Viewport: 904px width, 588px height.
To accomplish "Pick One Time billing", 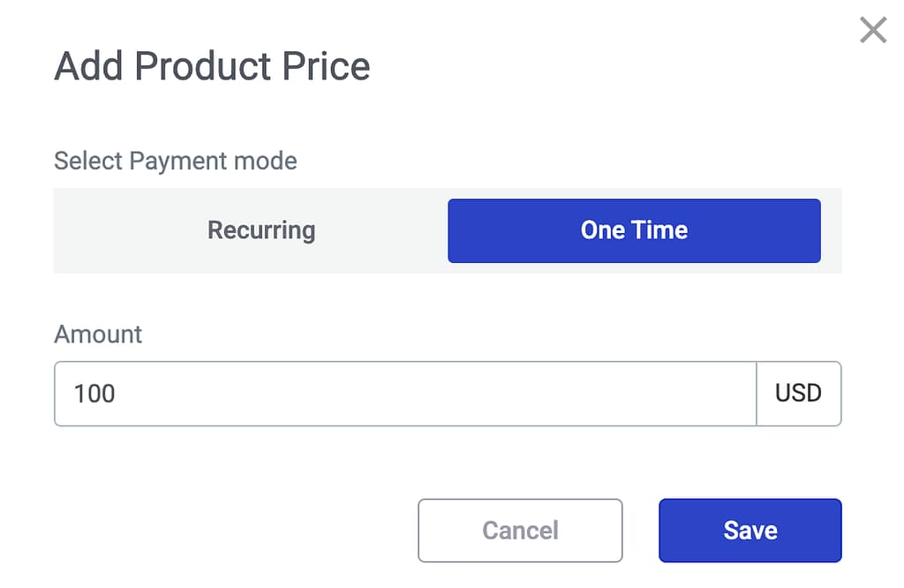I will (x=634, y=230).
